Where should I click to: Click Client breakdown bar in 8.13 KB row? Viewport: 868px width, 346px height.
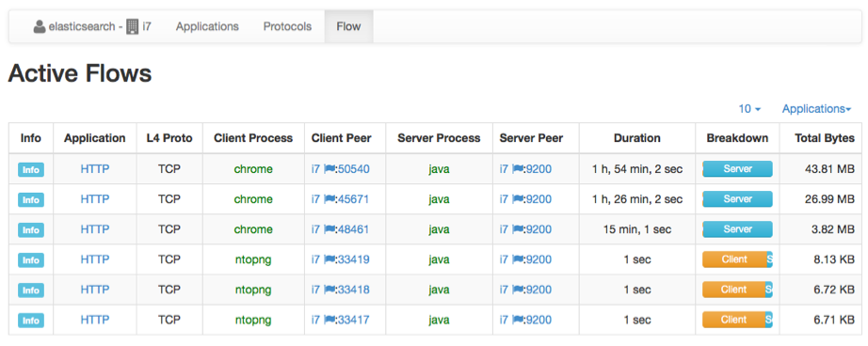pos(734,259)
